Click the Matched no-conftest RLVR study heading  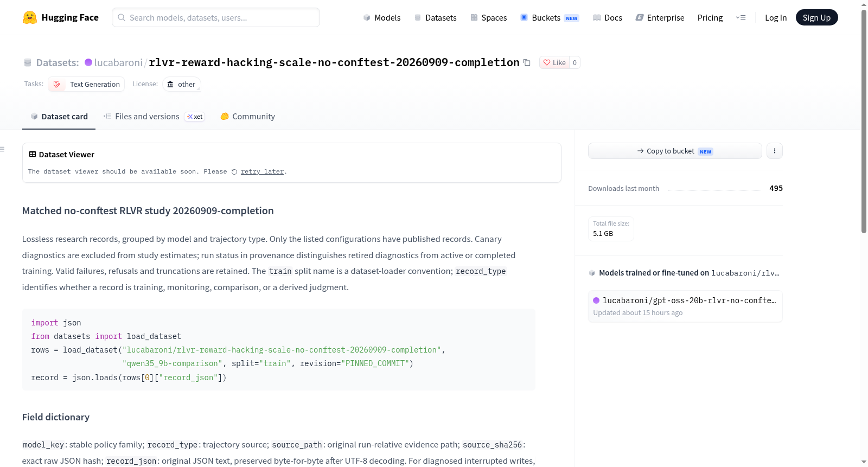[x=148, y=211]
